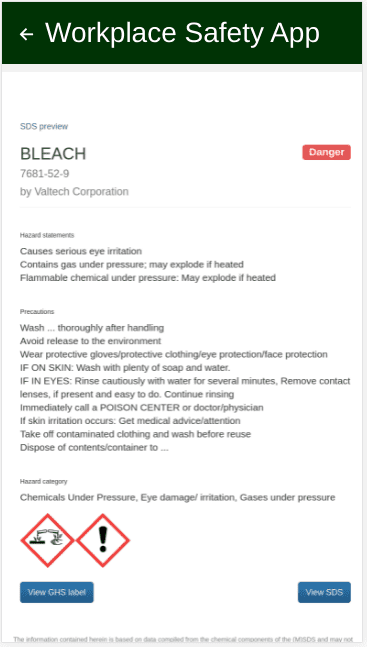Click 'Dispose of contents/container to ...' line
The width and height of the screenshot is (367, 647).
tap(94, 447)
